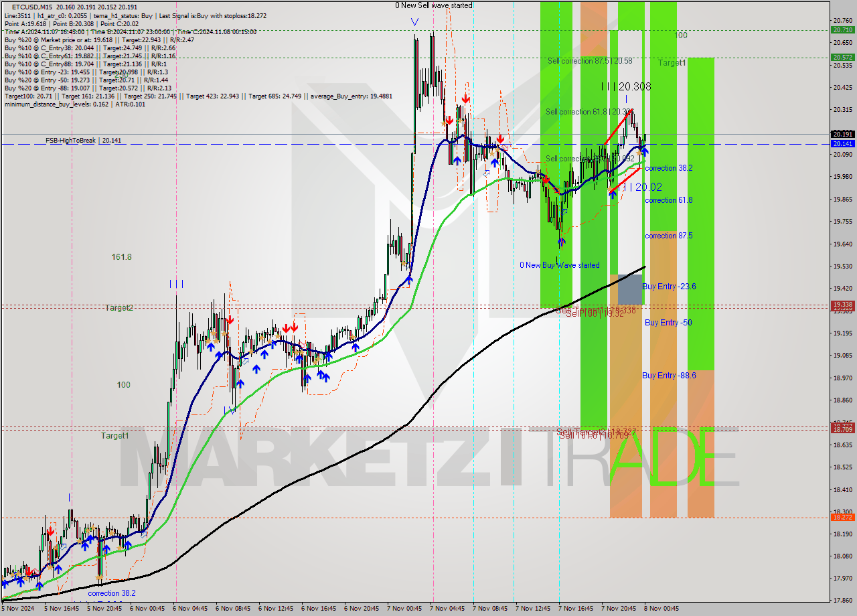This screenshot has width=857, height=616.
Task: Select the 'Buy Entry -88.6' label
Action: 669,376
